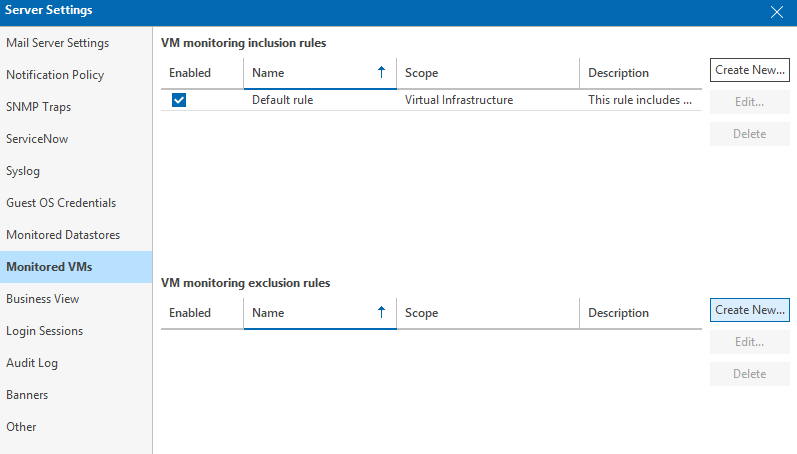This screenshot has width=797, height=454.
Task: Click the 'Virtual Infrastructure' scope cell
Action: click(x=488, y=100)
